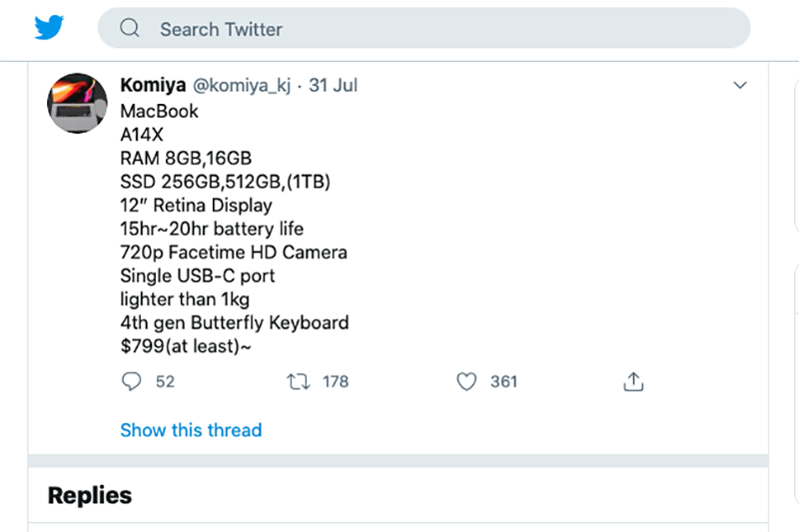Viewport: 799px width, 532px height.
Task: Retweet Komiya's MacBook tweet
Action: click(298, 381)
